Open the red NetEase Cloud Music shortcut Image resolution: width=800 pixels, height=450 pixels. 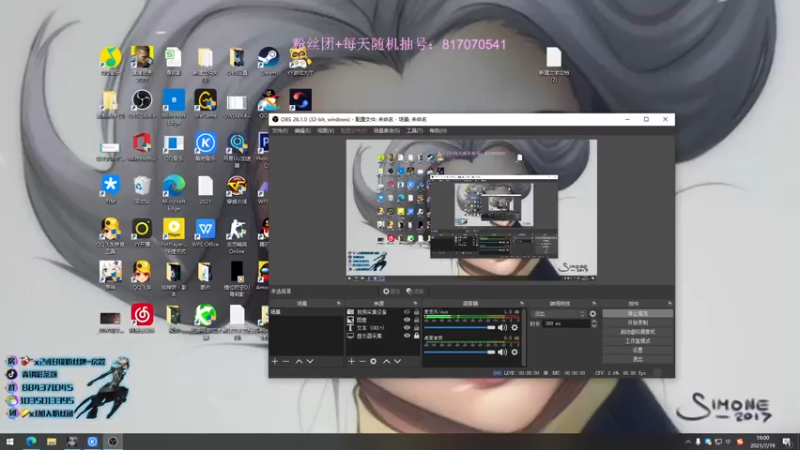pyautogui.click(x=142, y=319)
